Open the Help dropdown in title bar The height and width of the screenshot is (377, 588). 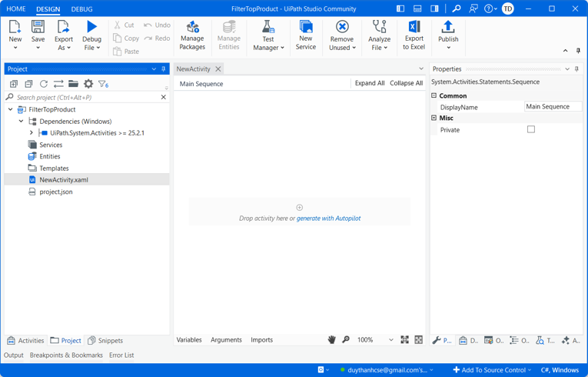(x=490, y=8)
